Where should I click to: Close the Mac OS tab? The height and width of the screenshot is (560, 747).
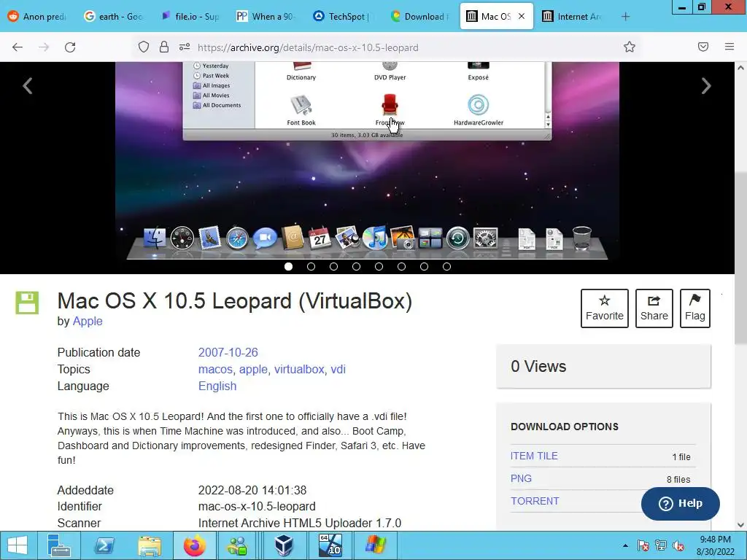pyautogui.click(x=522, y=16)
